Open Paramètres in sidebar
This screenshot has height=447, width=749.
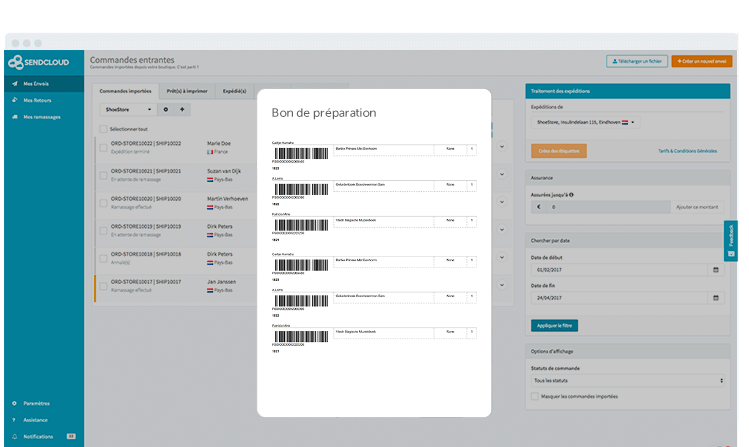coord(36,404)
